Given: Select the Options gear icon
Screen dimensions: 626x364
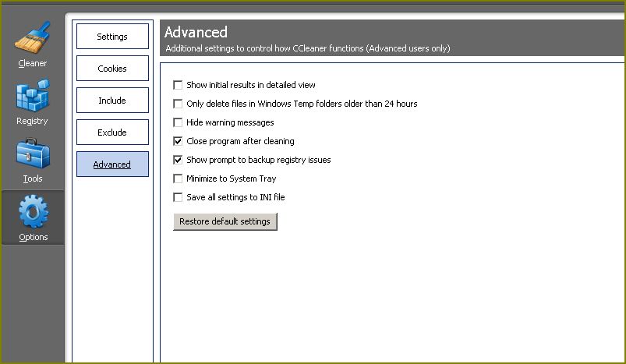Looking at the screenshot, I should click(x=34, y=211).
